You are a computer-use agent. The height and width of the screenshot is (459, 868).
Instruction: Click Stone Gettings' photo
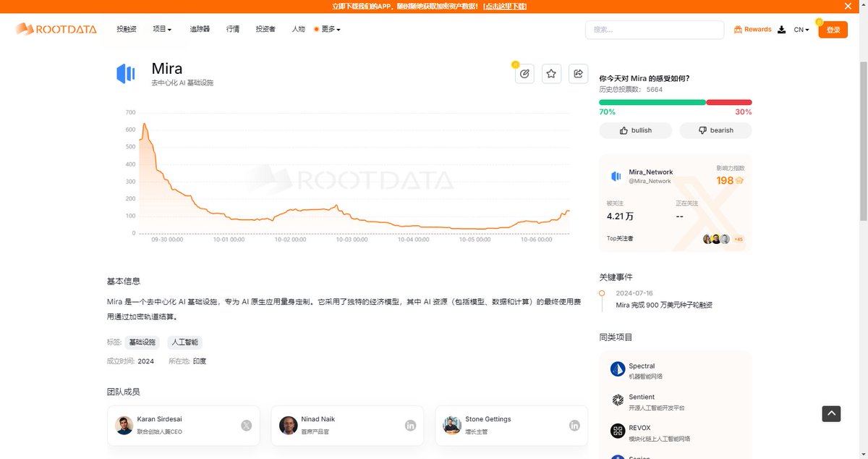click(453, 426)
